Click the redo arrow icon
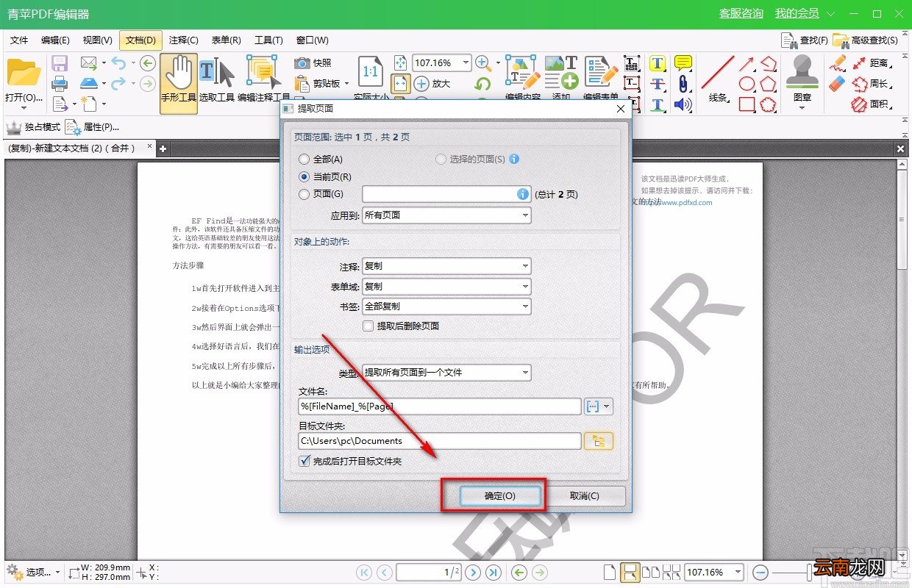Image resolution: width=912 pixels, height=588 pixels. point(118,83)
